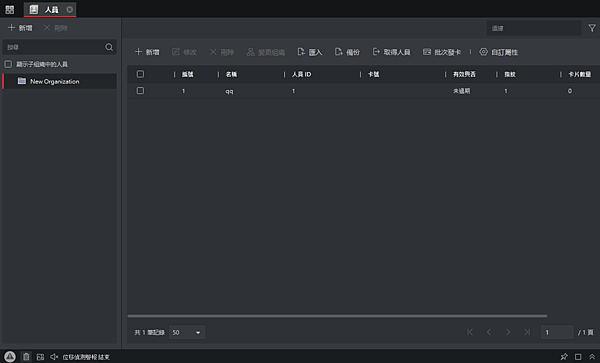Click the 匯入 import button
Viewport: 600px width, 363px height.
(310, 52)
